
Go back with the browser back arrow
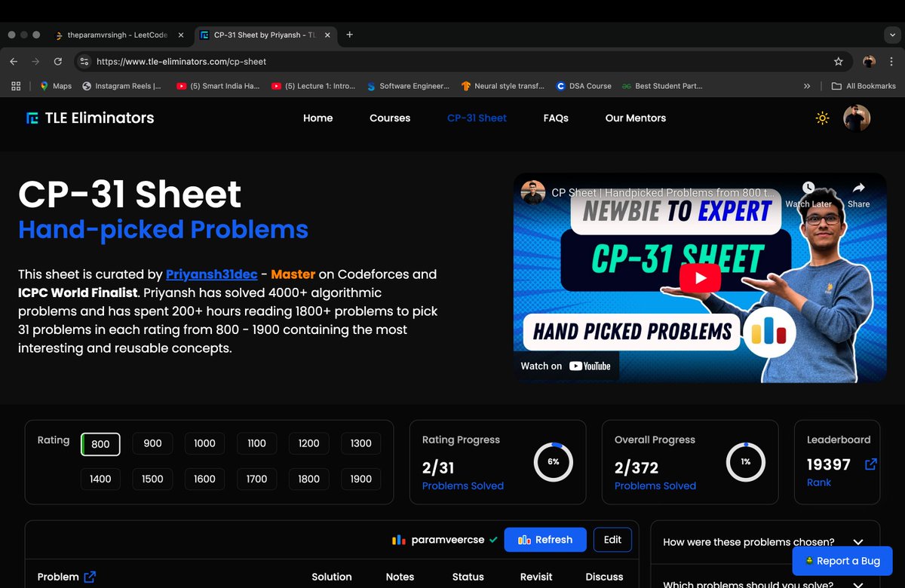click(14, 62)
